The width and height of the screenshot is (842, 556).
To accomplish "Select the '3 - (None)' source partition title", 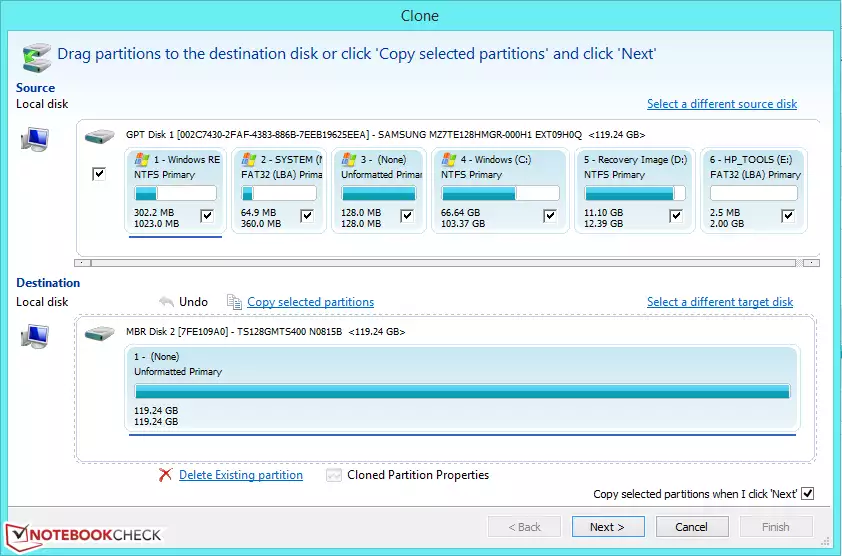I will tap(383, 160).
